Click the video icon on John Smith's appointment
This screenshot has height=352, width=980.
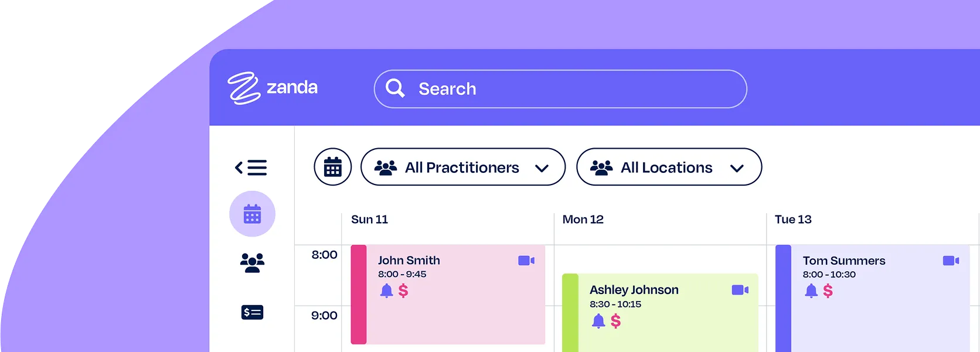coord(526,261)
